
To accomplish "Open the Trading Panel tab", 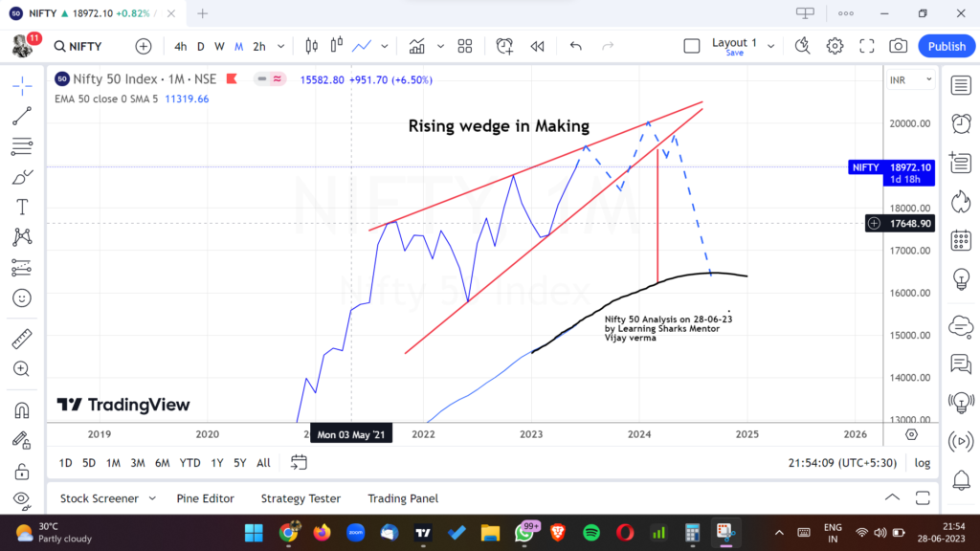I will pos(403,498).
